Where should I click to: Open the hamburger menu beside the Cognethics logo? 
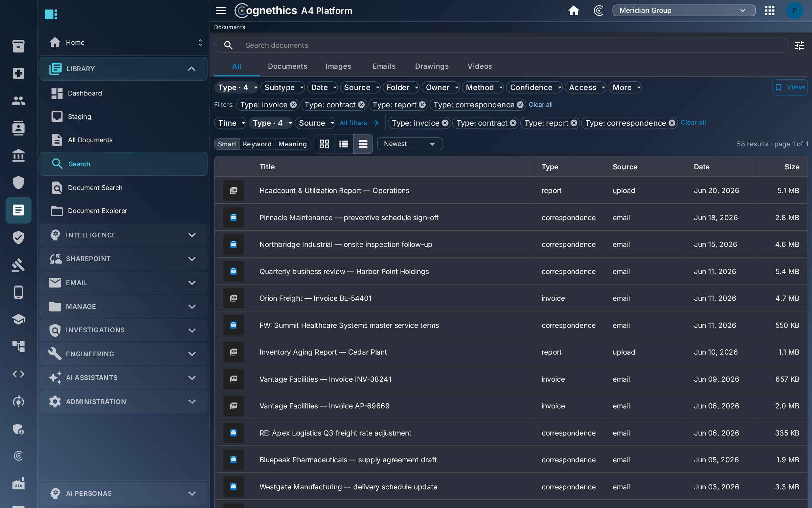pos(221,10)
